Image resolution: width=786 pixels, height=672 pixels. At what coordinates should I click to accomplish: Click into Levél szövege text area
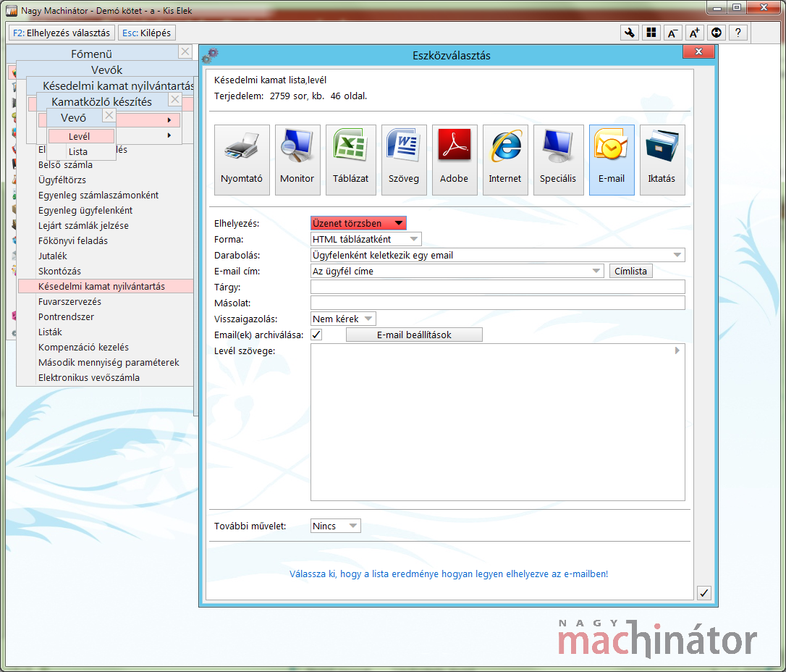pyautogui.click(x=498, y=422)
